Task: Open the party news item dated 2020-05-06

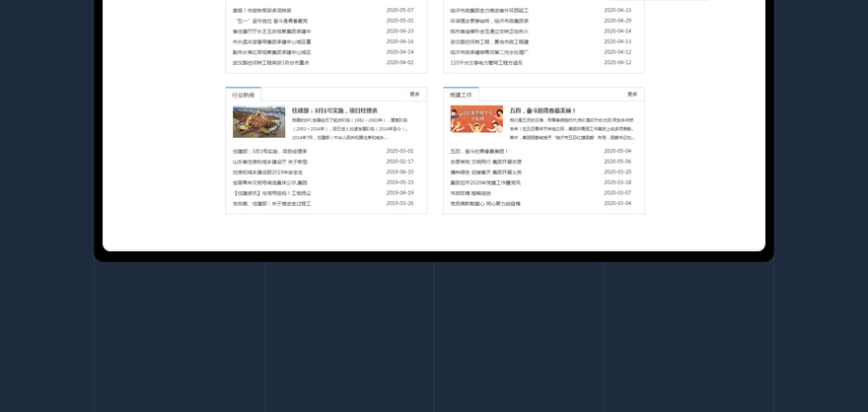Action: click(486, 162)
